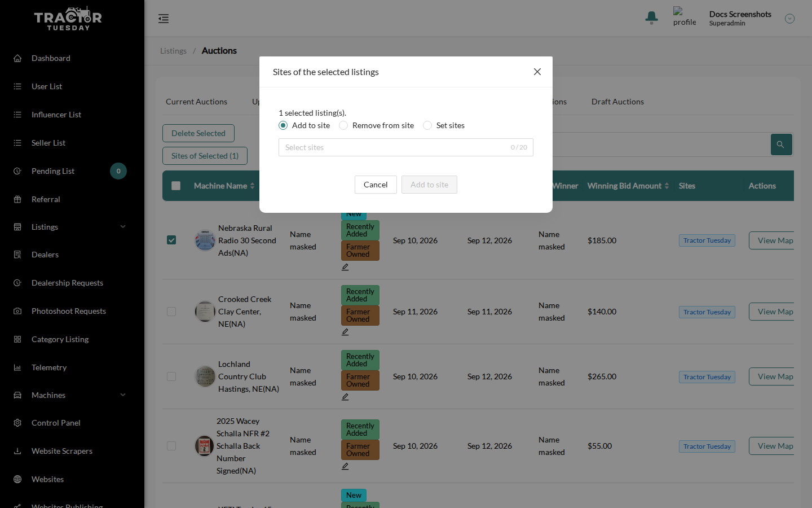
Task: Close the sites dialog with X
Action: click(x=537, y=72)
